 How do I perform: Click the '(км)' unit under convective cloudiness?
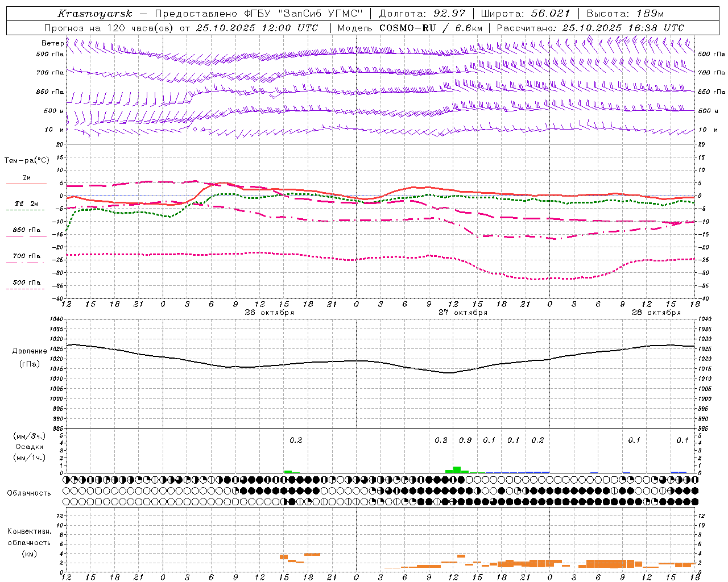click(30, 554)
